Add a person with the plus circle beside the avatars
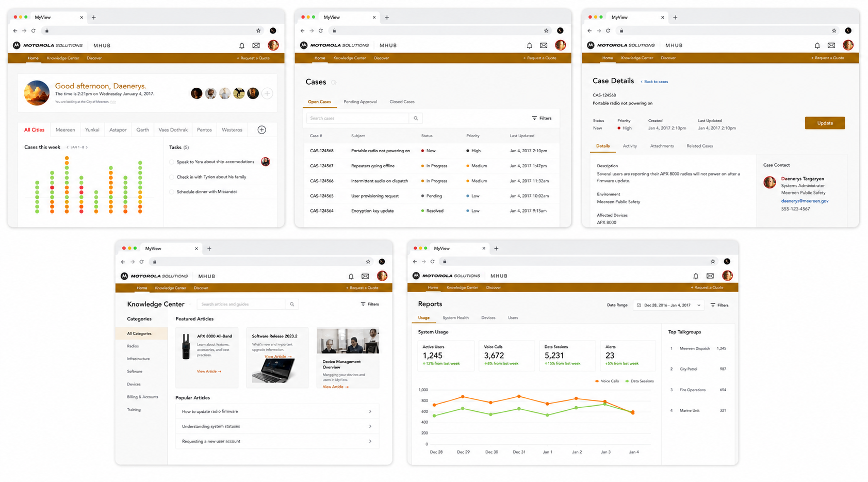The height and width of the screenshot is (482, 868). (267, 93)
